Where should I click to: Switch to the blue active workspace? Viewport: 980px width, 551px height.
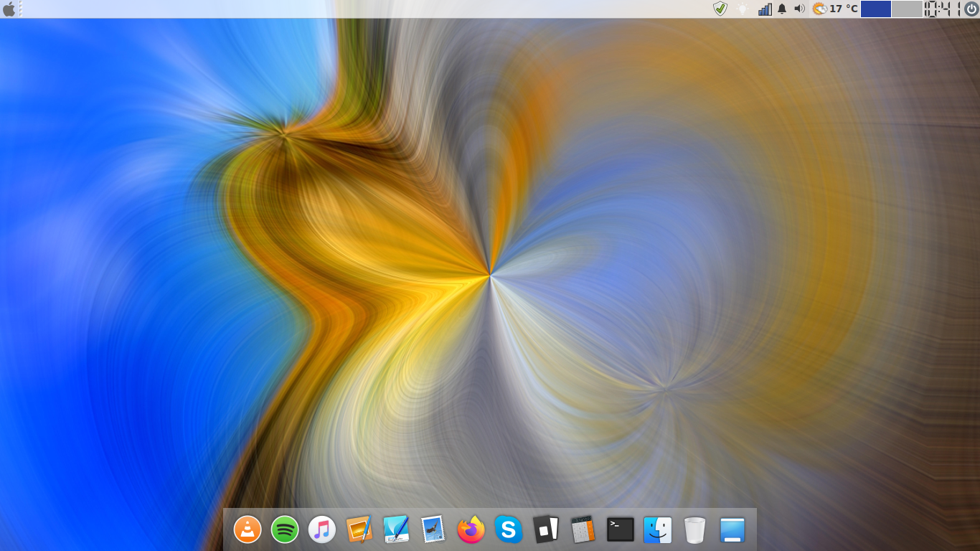point(876,9)
